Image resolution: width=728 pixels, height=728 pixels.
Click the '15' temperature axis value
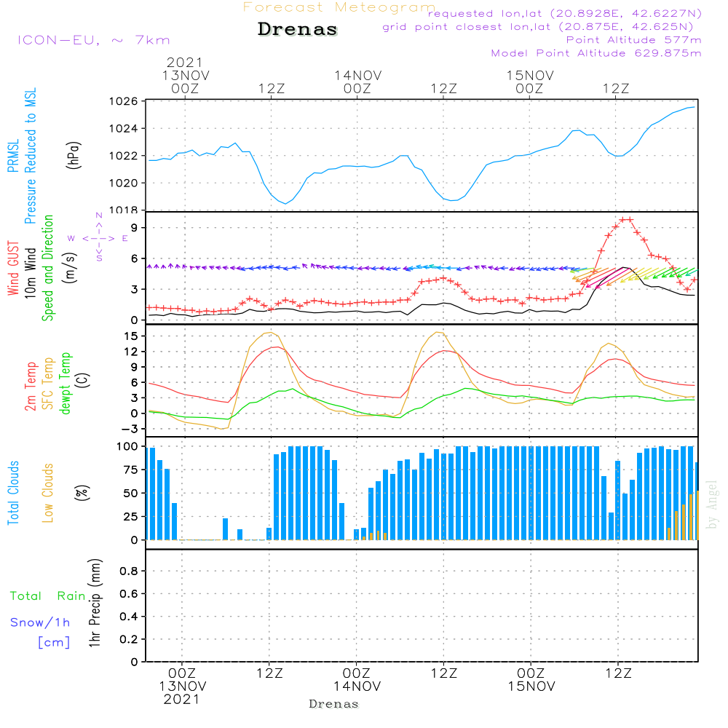pyautogui.click(x=131, y=336)
